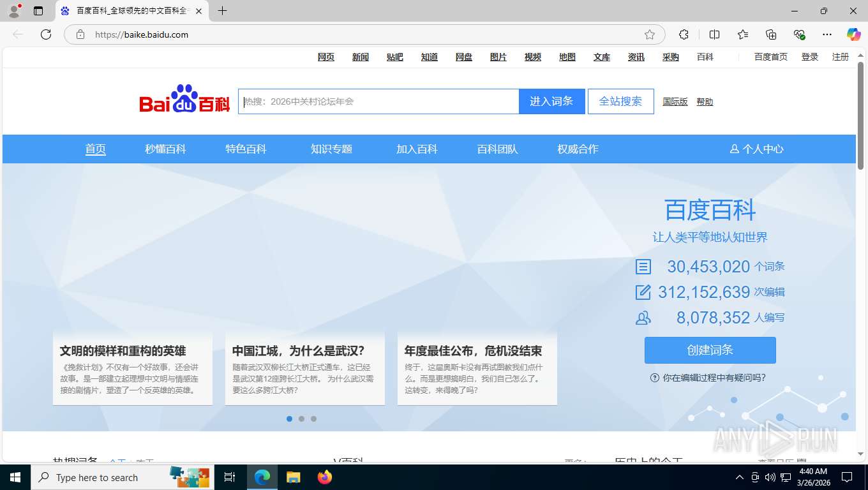Screen dimensions: 868x490
Task: Select the 加入百科 menu tab
Action: [x=417, y=149]
